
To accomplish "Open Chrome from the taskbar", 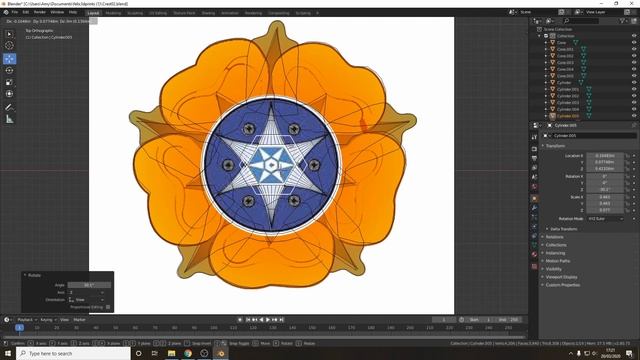I will pyautogui.click(x=188, y=353).
